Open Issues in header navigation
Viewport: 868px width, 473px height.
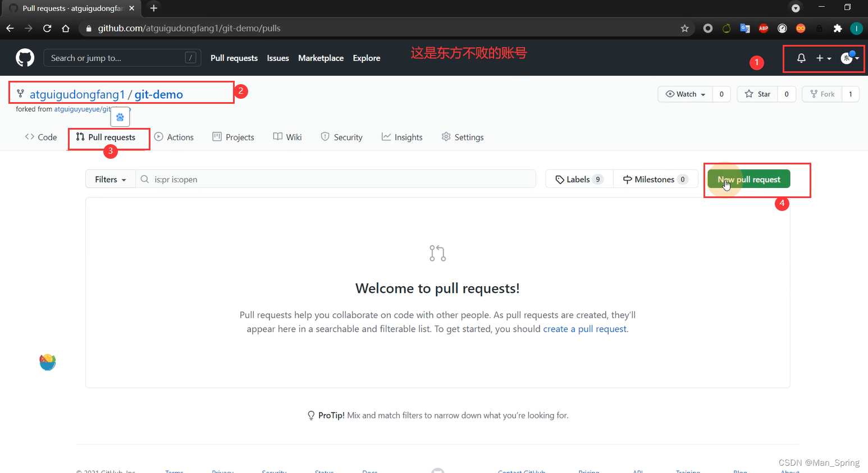pyautogui.click(x=278, y=58)
